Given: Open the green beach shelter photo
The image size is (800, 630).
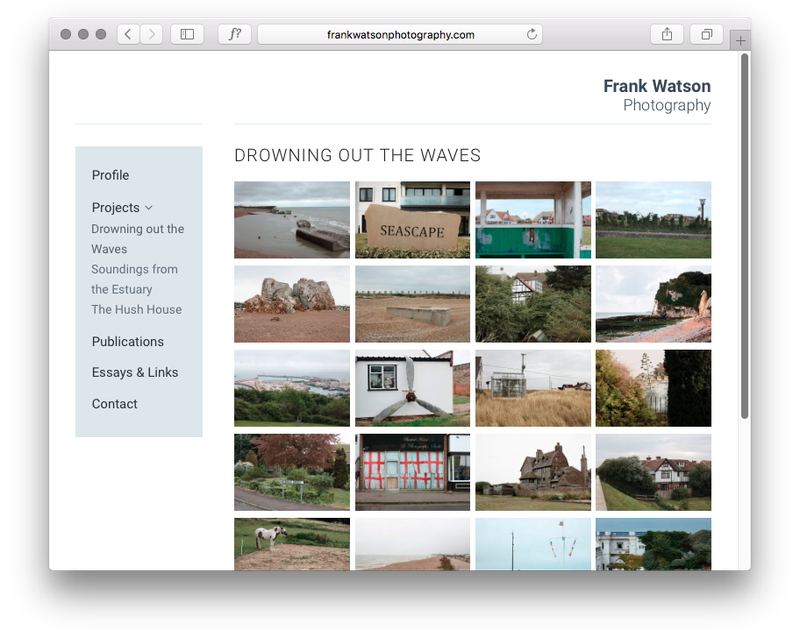Looking at the screenshot, I should 533,219.
